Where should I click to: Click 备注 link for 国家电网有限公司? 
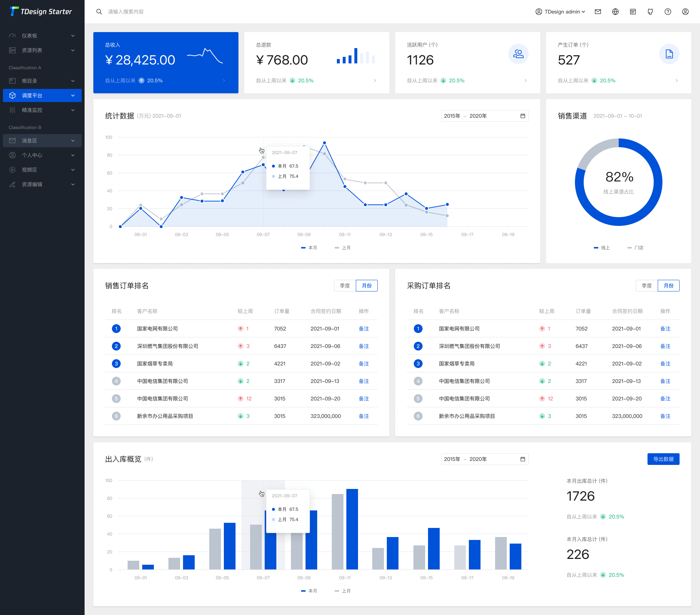point(364,328)
